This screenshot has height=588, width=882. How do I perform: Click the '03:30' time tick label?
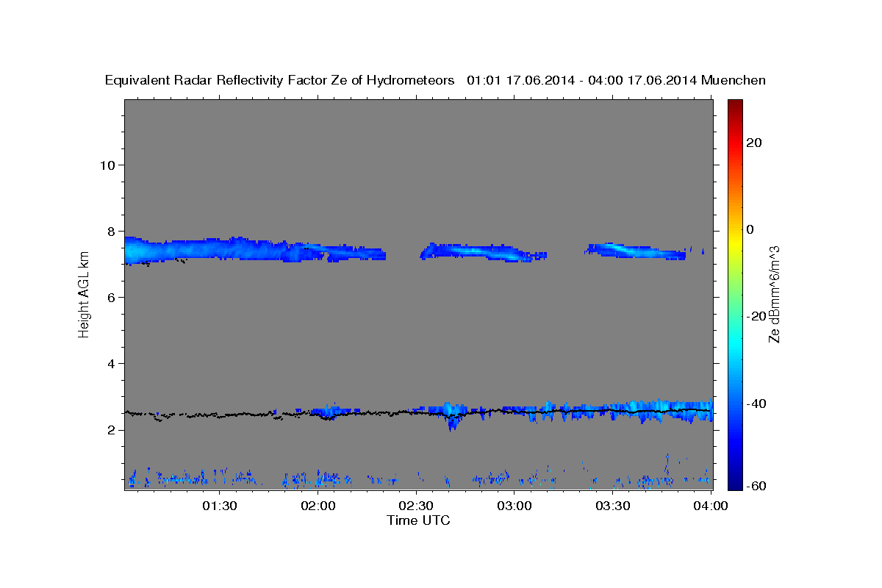coord(612,506)
